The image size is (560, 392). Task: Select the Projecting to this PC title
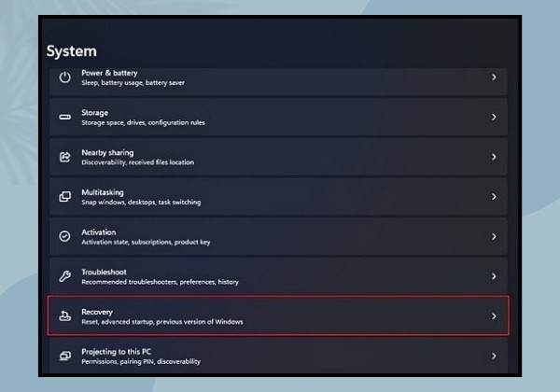click(x=116, y=352)
